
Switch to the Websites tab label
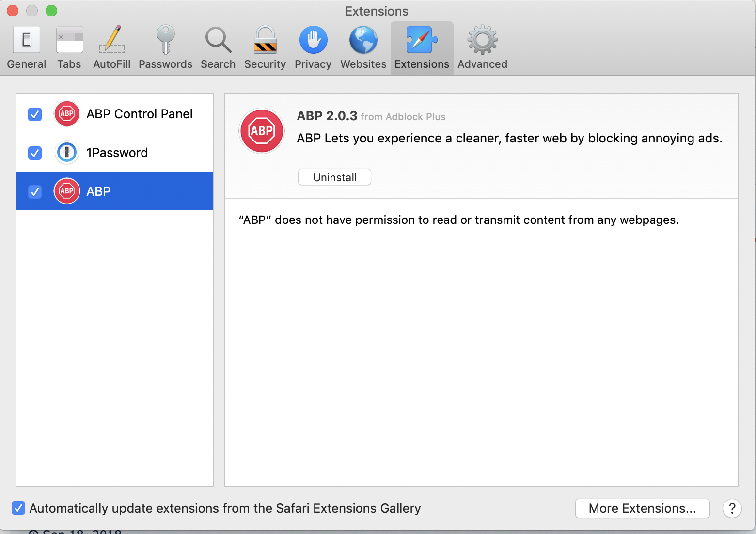tap(363, 64)
